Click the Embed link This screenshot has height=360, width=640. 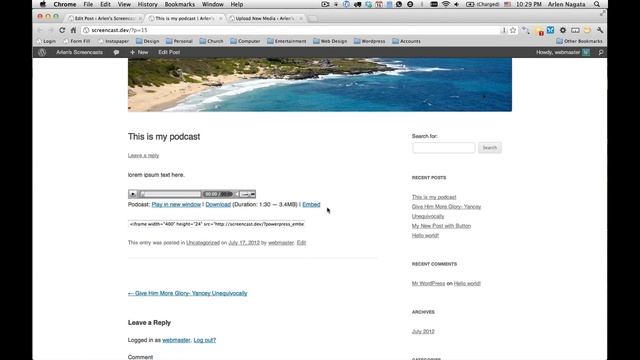[311, 204]
